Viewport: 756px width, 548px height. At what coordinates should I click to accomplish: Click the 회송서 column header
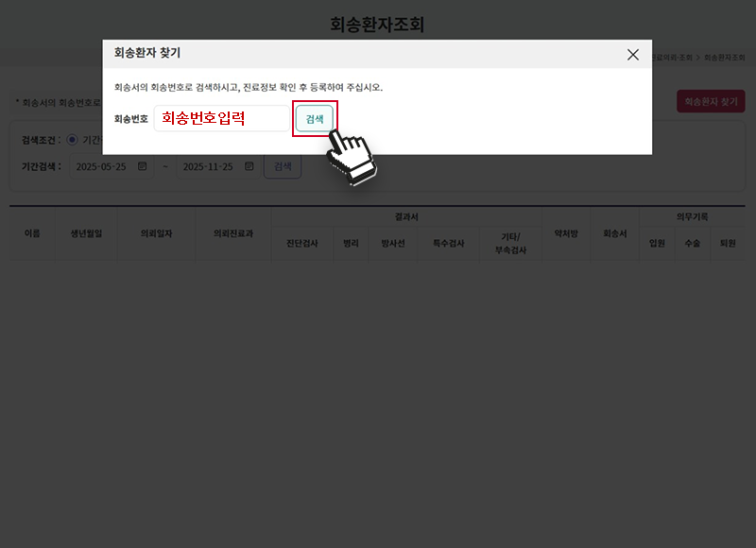point(615,232)
